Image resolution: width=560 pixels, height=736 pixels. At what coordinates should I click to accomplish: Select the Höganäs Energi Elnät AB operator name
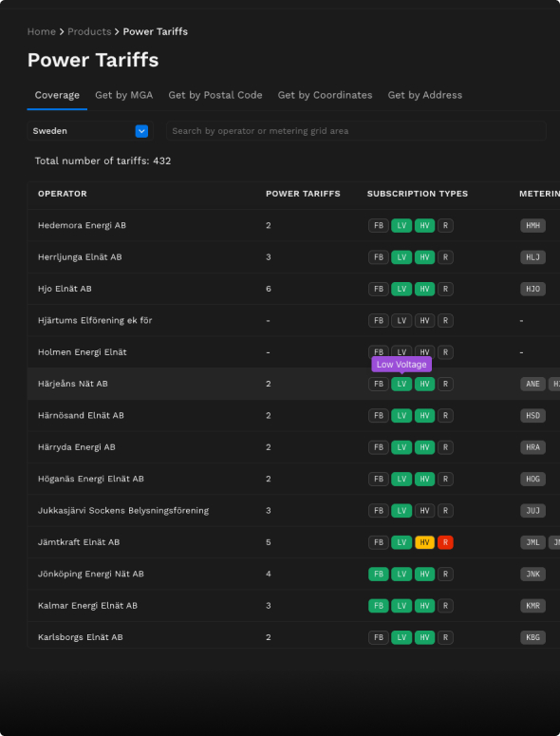pyautogui.click(x=91, y=480)
